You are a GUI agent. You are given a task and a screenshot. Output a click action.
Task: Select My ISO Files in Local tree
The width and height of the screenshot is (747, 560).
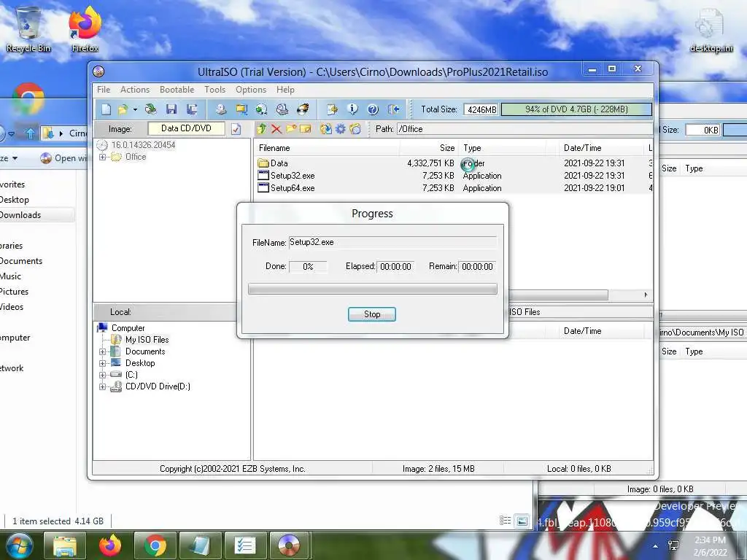[147, 340]
